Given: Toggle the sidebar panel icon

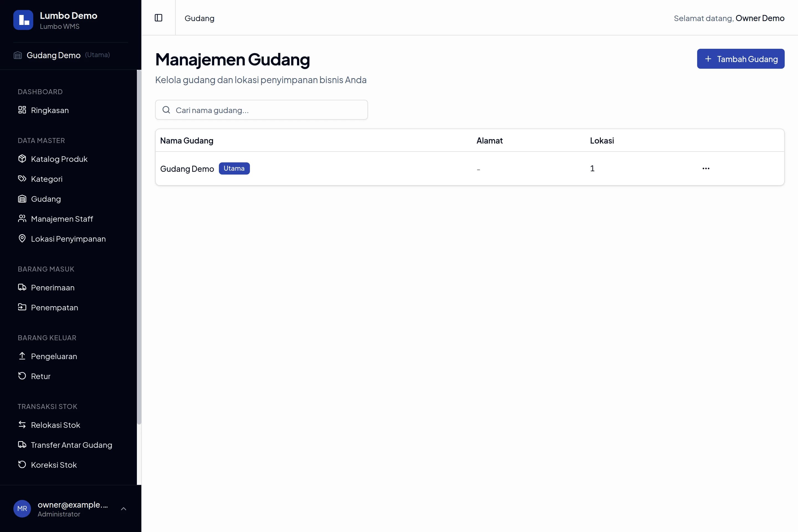Looking at the screenshot, I should 158,18.
